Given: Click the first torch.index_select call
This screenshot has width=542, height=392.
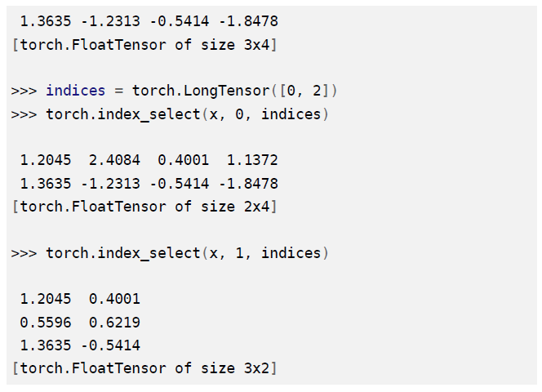Looking at the screenshot, I should click(187, 114).
